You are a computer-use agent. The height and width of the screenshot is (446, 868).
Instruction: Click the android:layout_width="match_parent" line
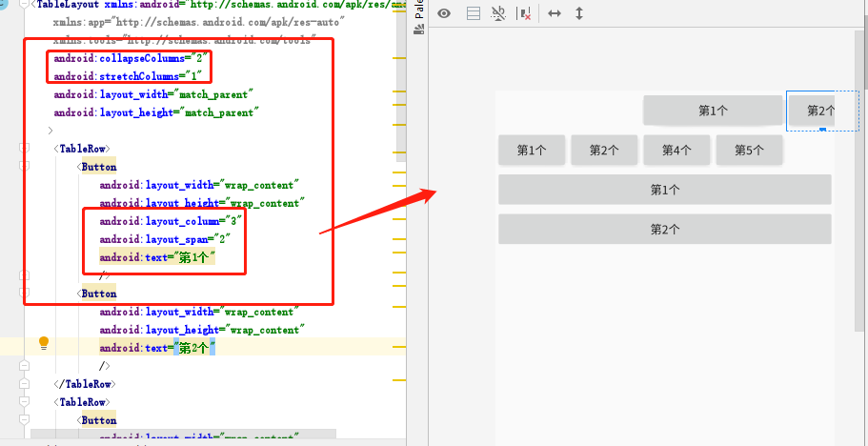pyautogui.click(x=154, y=94)
